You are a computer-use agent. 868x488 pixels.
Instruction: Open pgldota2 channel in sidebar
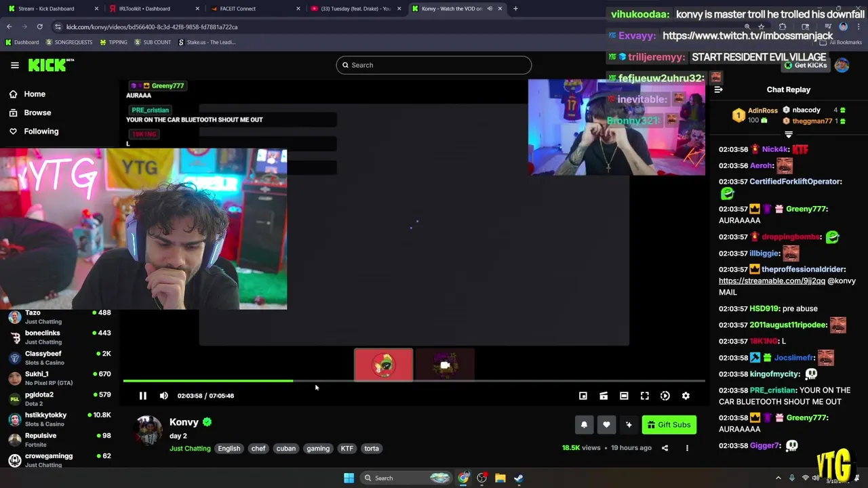click(59, 399)
